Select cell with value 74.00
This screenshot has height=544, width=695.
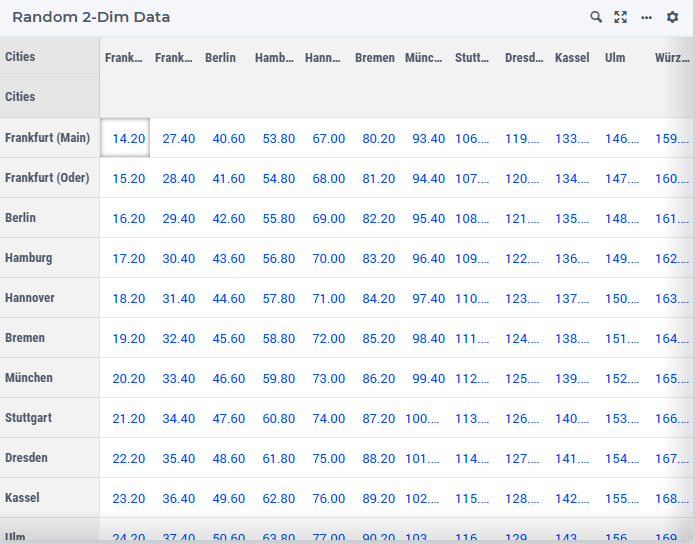(325, 418)
